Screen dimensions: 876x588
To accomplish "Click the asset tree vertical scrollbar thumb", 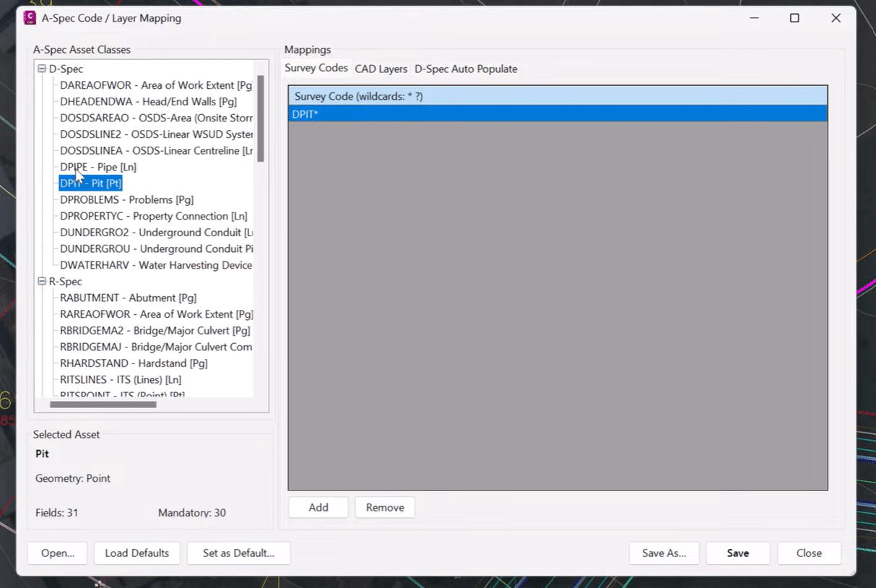I will (261, 118).
